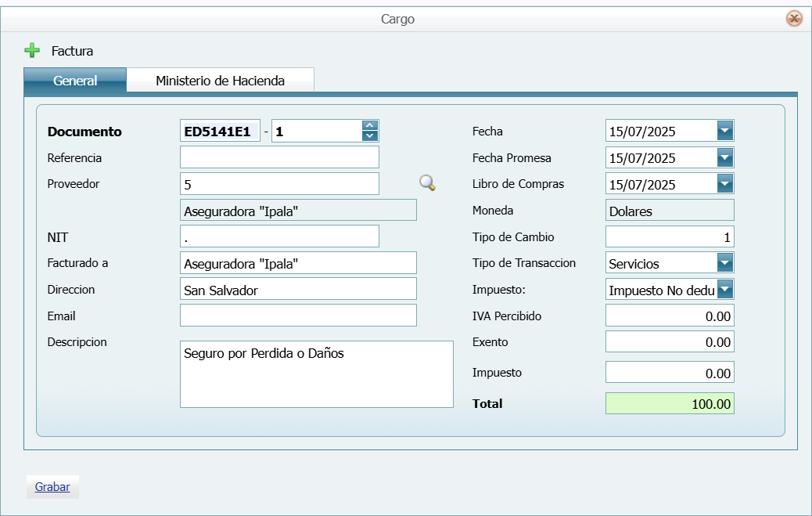The image size is (812, 516).
Task: Increase the document number with up arrow
Action: click(x=370, y=125)
